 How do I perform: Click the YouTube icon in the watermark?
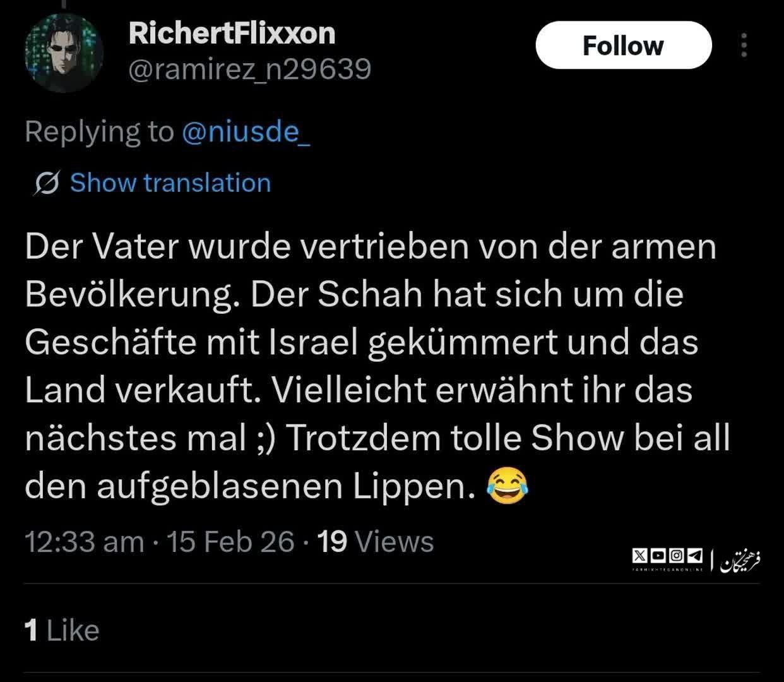tap(658, 556)
